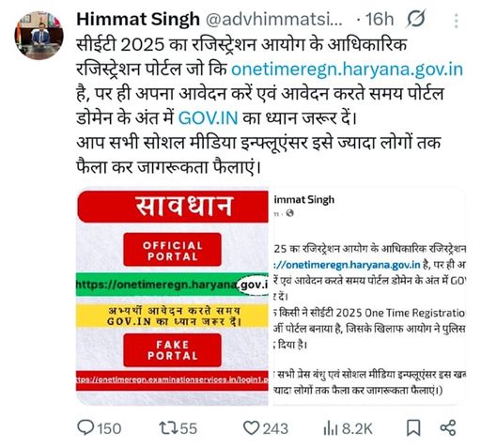This screenshot has width=481, height=448.
Task: Click the Himmat Singh display name
Action: 138,19
